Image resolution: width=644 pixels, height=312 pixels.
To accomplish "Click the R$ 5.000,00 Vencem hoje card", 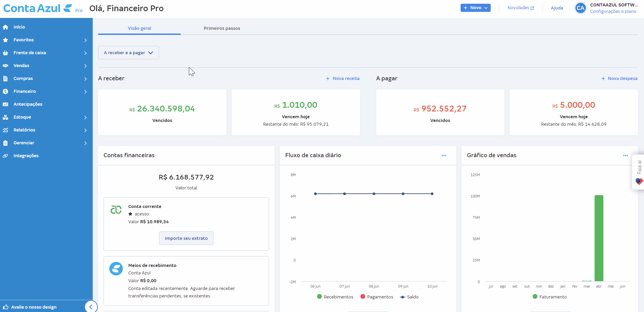I will (x=574, y=112).
